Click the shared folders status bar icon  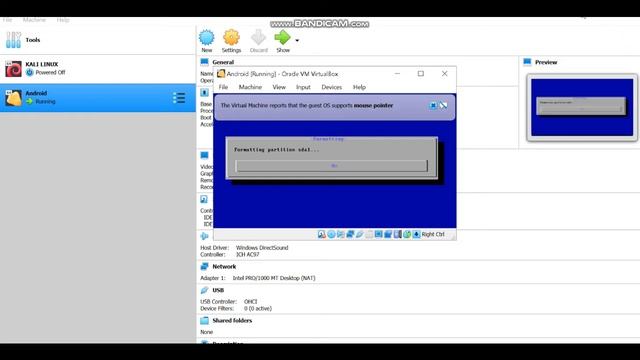tap(369, 234)
